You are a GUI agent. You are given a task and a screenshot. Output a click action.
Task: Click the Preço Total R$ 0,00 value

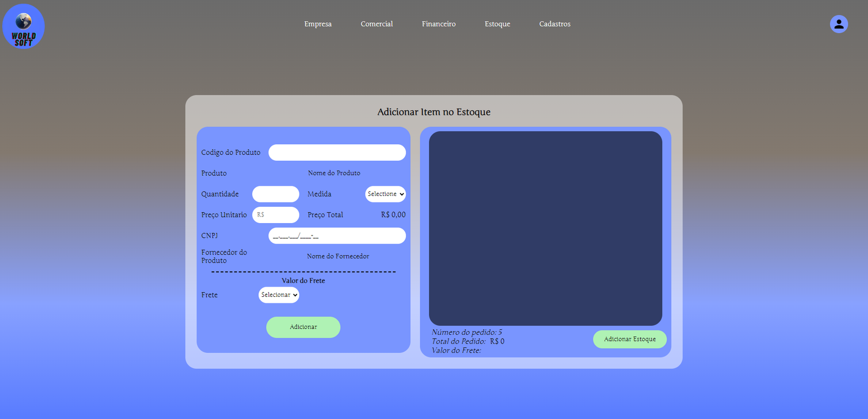click(x=393, y=215)
